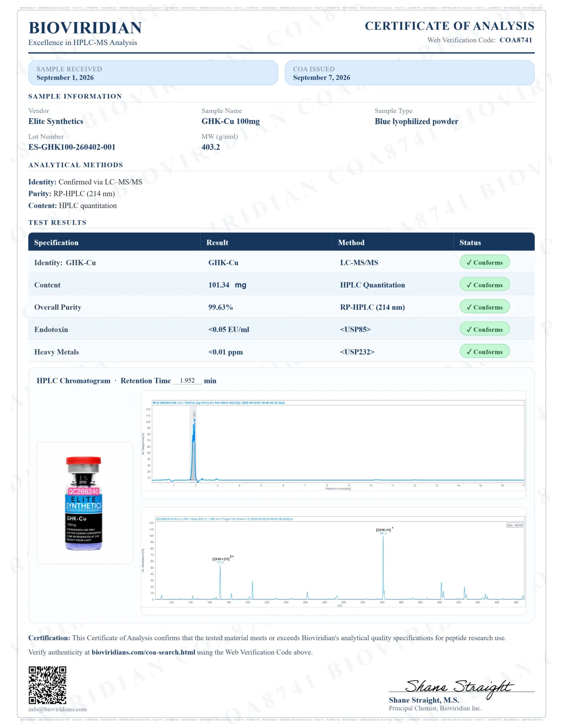Select the Web Verification Code COA8741
The image size is (563, 728).
[x=516, y=40]
